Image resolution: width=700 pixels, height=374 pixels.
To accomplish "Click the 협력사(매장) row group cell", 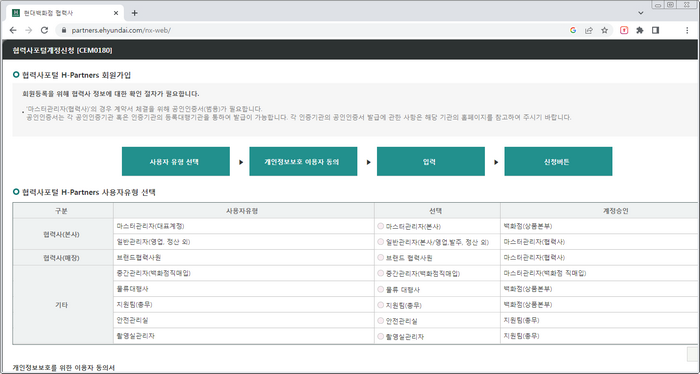I will [x=63, y=258].
